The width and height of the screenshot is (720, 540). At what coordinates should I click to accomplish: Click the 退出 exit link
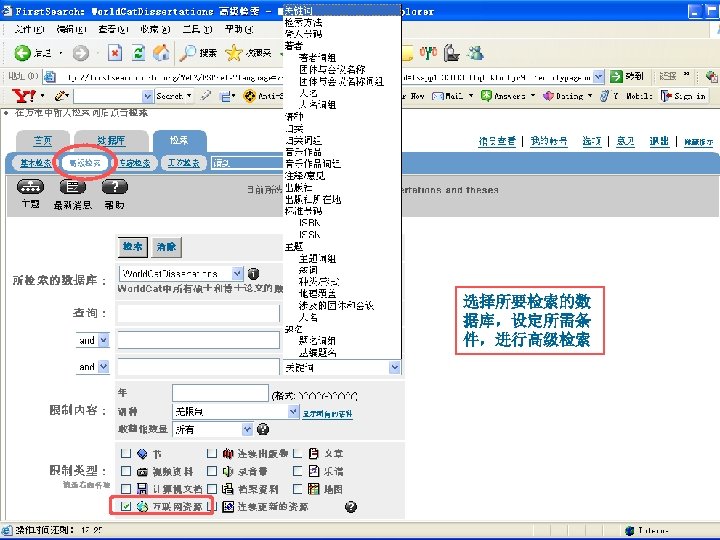(x=659, y=141)
